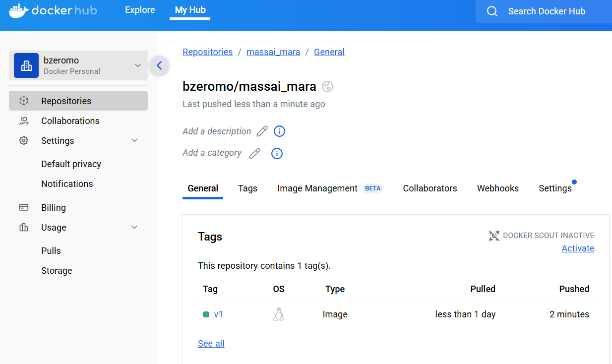612x364 pixels.
Task: Click the Linux penguin OS icon
Action: click(x=279, y=314)
